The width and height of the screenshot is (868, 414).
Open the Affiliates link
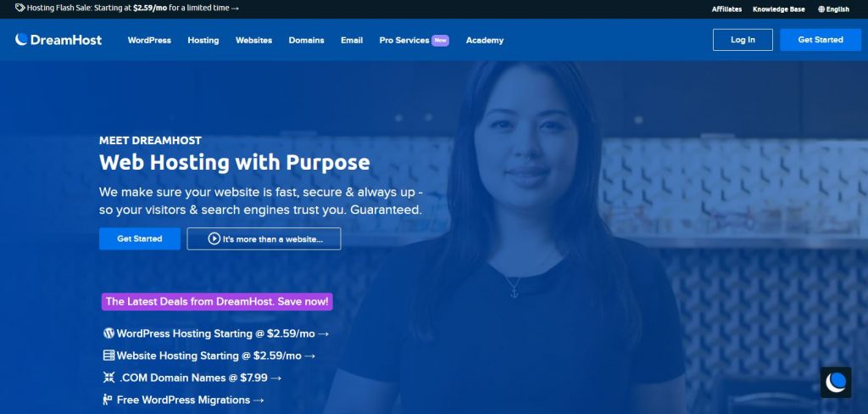[x=726, y=9]
